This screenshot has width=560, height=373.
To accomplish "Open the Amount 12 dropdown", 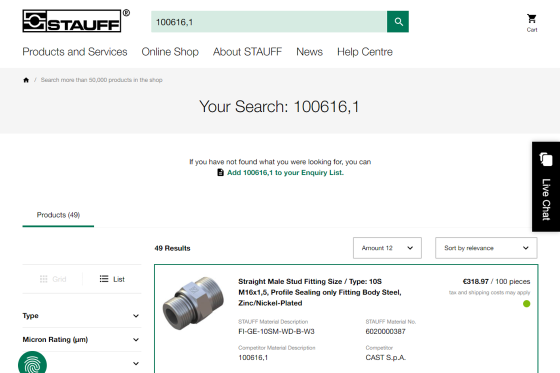I will click(x=387, y=248).
